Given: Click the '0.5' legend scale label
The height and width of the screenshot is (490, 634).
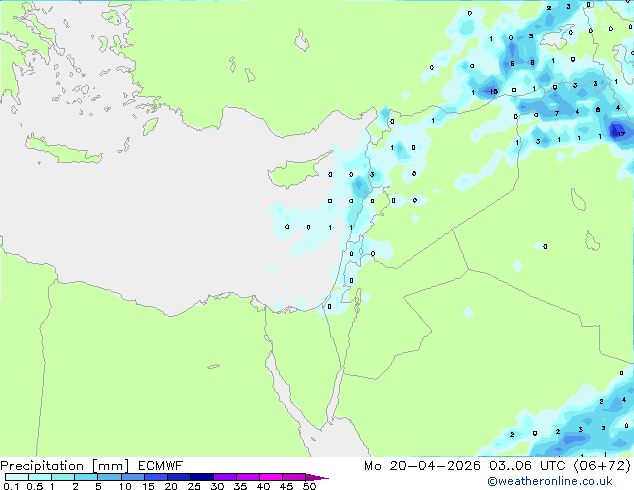Looking at the screenshot, I should pos(35,486).
